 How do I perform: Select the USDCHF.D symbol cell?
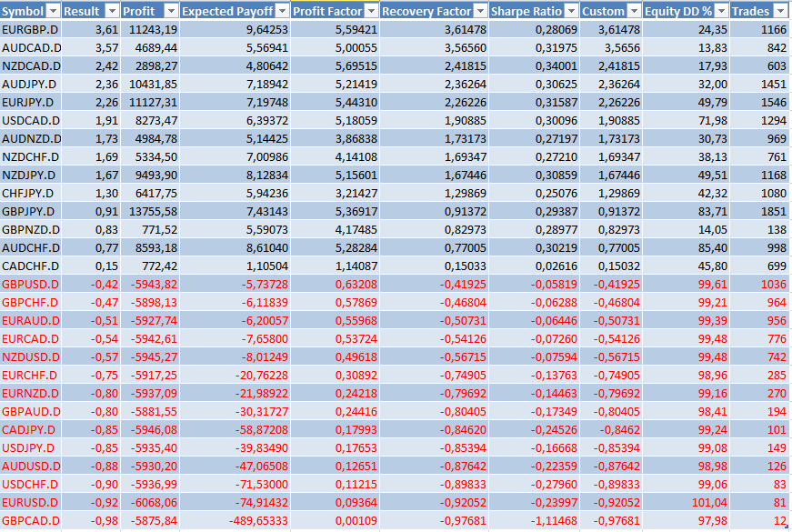pos(30,485)
